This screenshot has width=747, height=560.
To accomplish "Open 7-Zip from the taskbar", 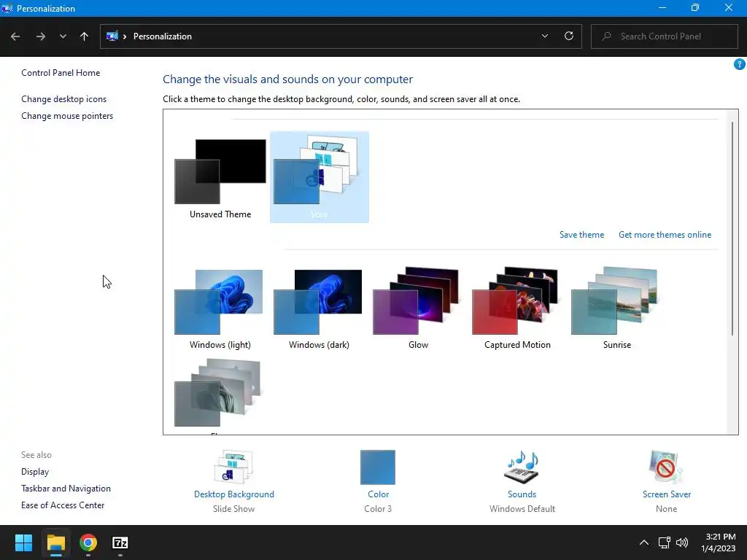I will pos(120,542).
